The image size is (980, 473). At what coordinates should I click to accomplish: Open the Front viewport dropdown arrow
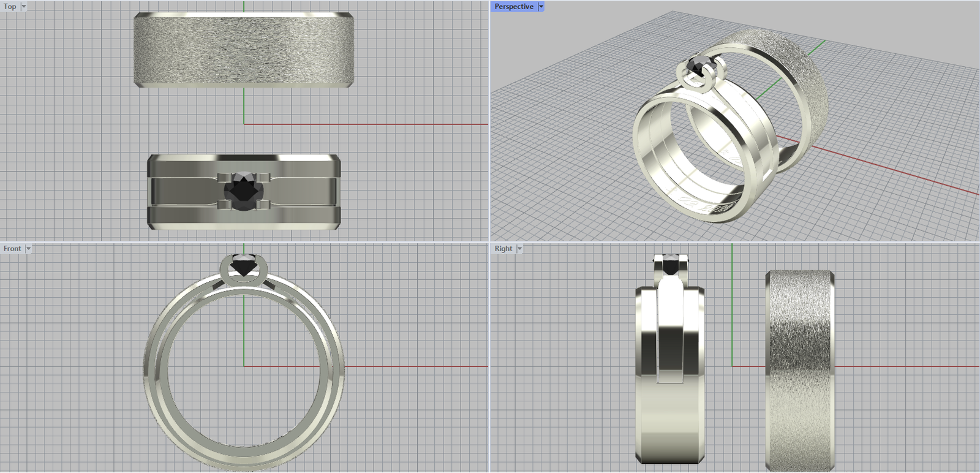[28, 249]
